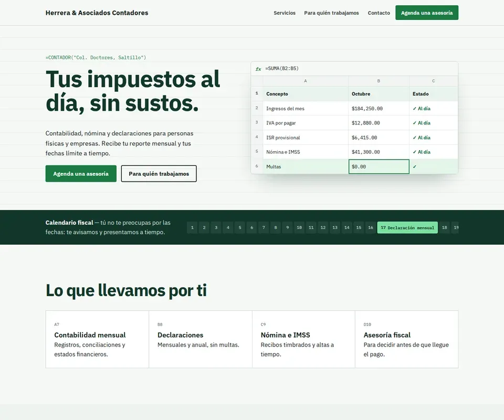Click the =SUMA(B2:B5) formula bar

pos(354,68)
